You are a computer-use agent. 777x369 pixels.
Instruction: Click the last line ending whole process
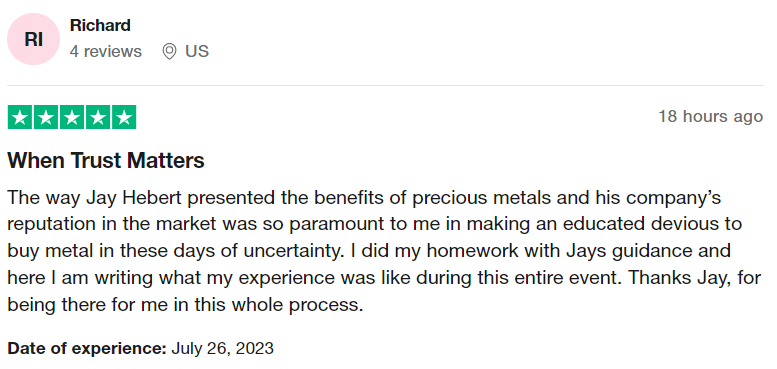tap(185, 304)
